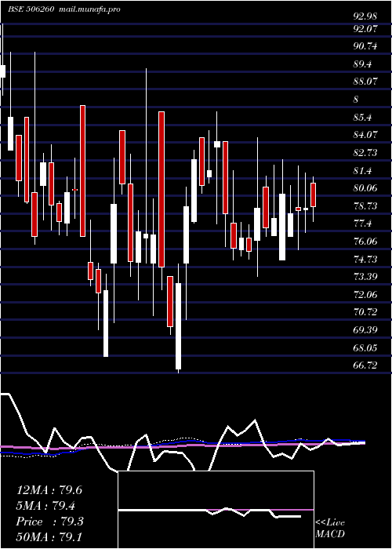This screenshot has height=549, width=392.
Task: Click the '5MA : 79.4' readout
Action: pyautogui.click(x=45, y=506)
